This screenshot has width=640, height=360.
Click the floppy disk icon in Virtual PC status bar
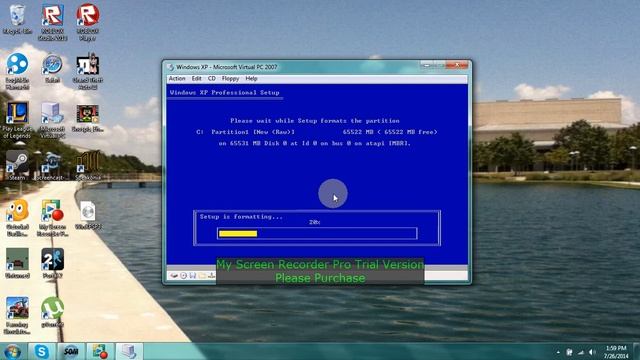(193, 276)
